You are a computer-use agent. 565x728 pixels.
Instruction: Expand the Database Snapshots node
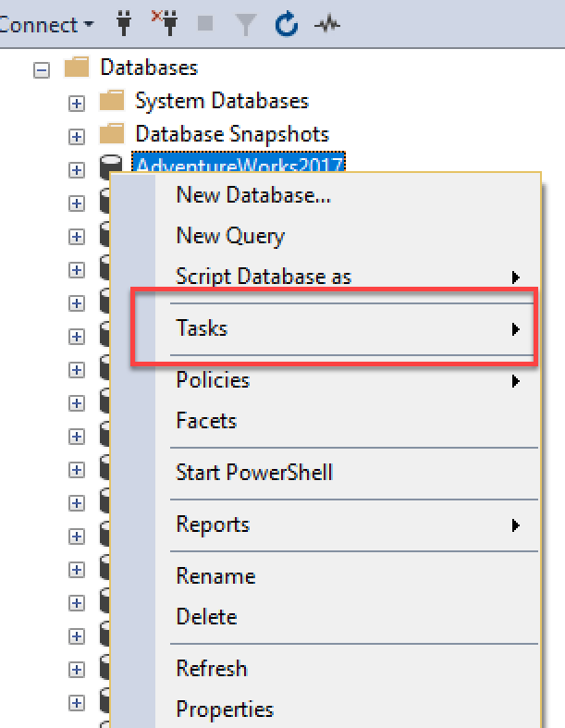(x=77, y=136)
